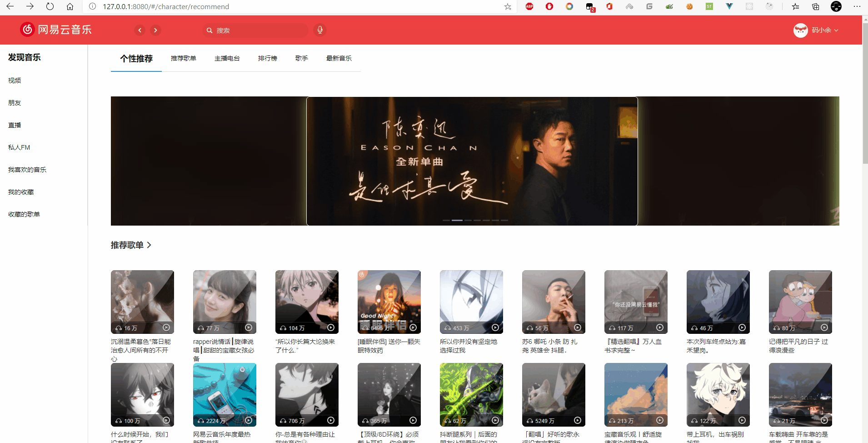868x443 pixels.
Task: Click the user avatar in the header
Action: pos(800,30)
